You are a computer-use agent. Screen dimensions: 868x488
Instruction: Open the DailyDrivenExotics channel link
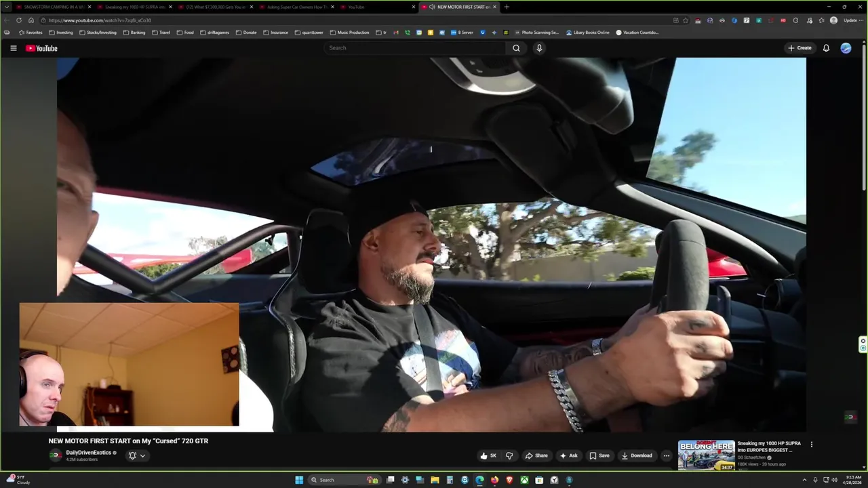(88, 453)
